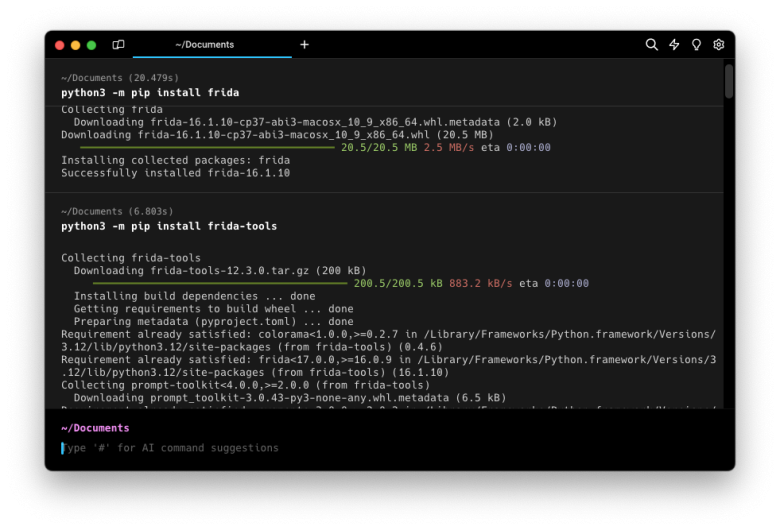Click command 'python3 -m pip install frida-tools'

coord(169,226)
